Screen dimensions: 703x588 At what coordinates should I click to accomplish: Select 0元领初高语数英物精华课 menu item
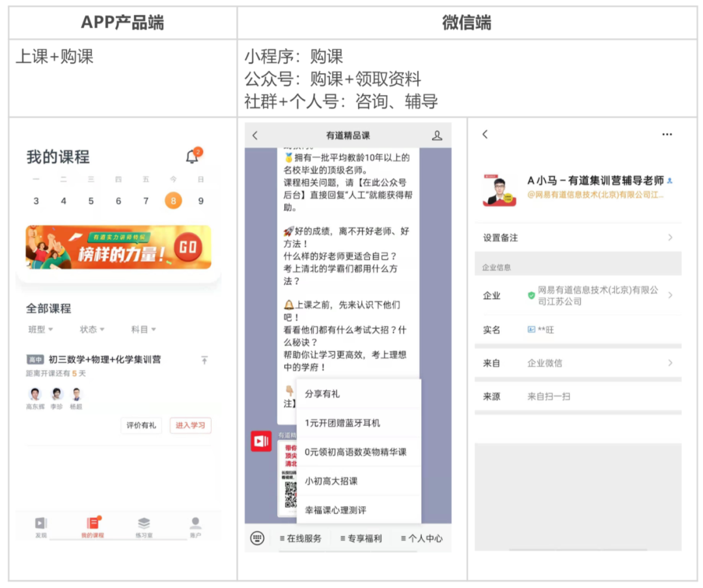(x=359, y=452)
